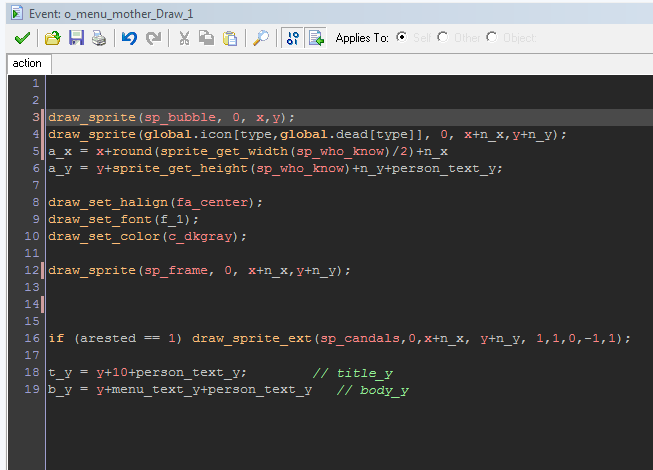Click the syntax check document icon
653x470 pixels.
pyautogui.click(x=316, y=38)
